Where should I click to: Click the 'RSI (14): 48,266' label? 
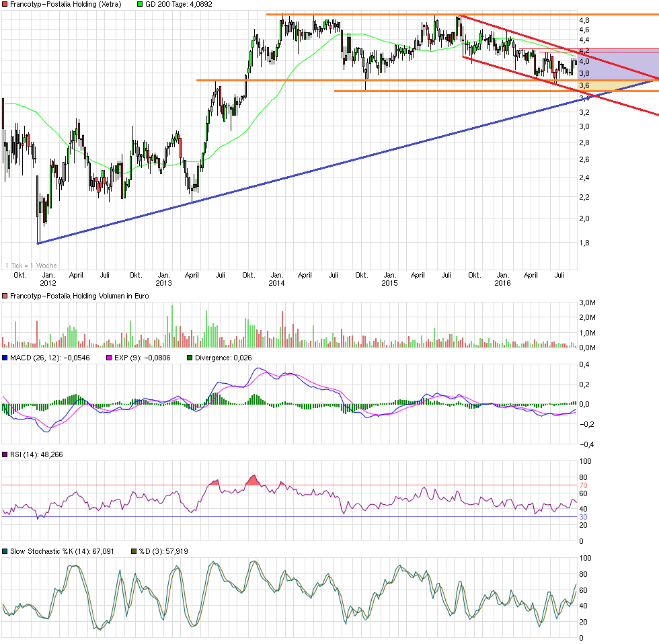point(36,454)
